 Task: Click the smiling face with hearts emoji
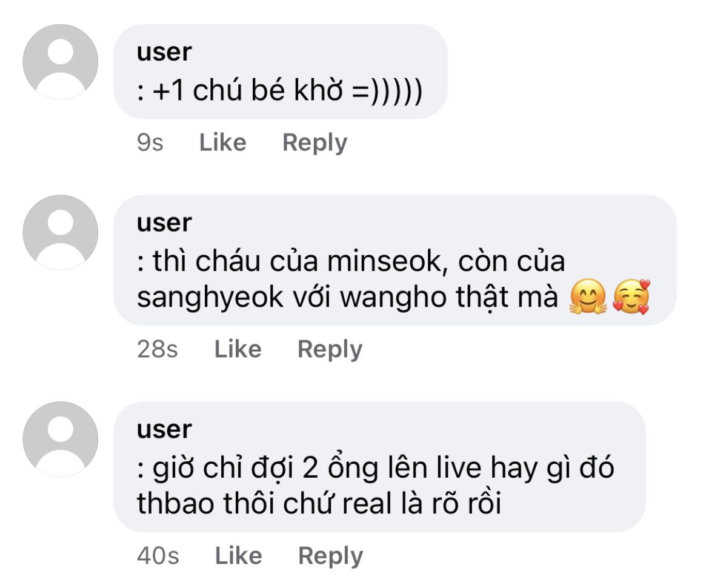pos(631,296)
